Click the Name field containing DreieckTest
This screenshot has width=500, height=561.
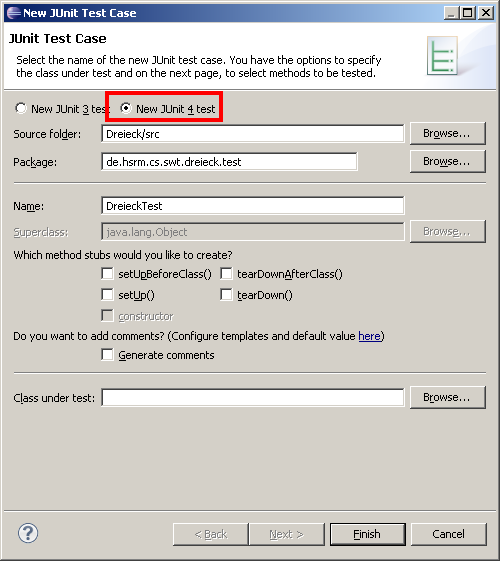pyautogui.click(x=253, y=206)
